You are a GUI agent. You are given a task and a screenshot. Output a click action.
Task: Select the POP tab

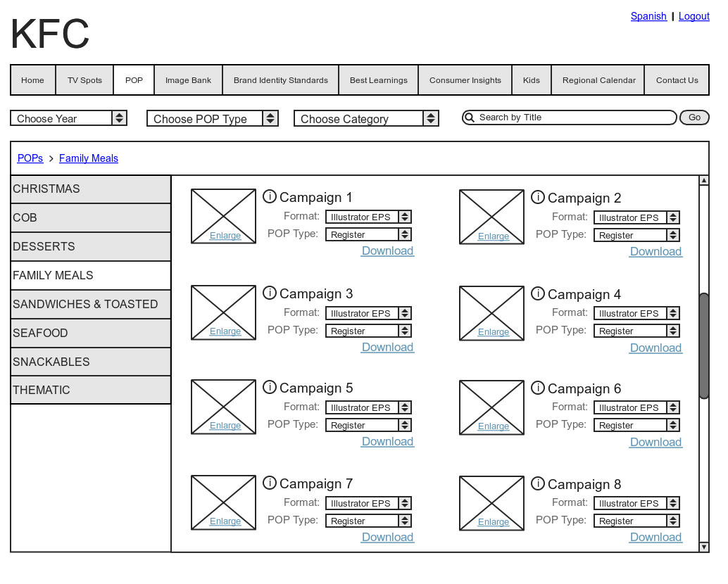tap(134, 80)
